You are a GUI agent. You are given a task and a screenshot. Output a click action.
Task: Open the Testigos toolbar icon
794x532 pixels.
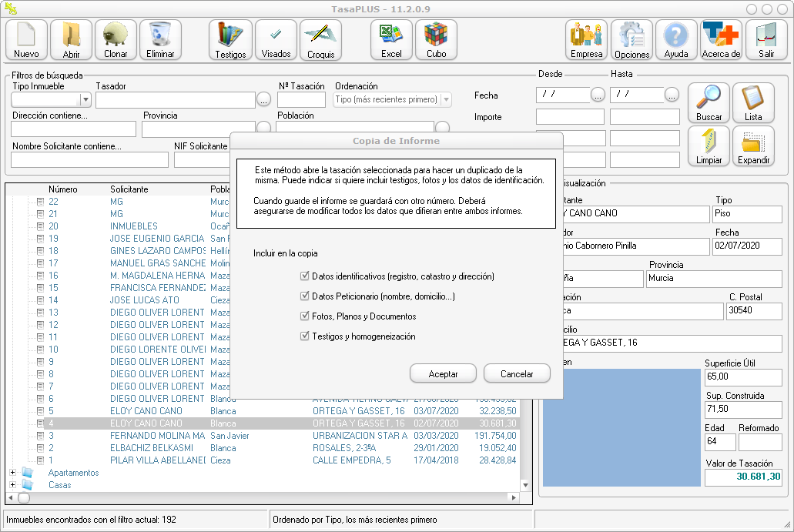coord(230,39)
